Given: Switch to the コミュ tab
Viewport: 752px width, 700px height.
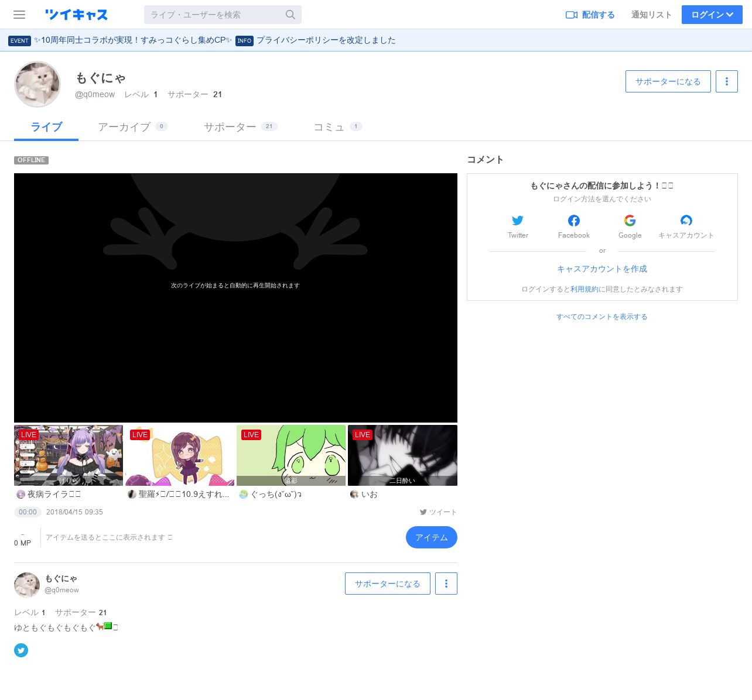Looking at the screenshot, I should pos(338,127).
